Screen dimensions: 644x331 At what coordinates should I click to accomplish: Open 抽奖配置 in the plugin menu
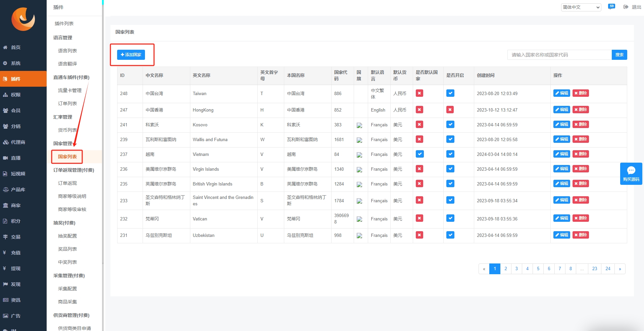pyautogui.click(x=67, y=236)
